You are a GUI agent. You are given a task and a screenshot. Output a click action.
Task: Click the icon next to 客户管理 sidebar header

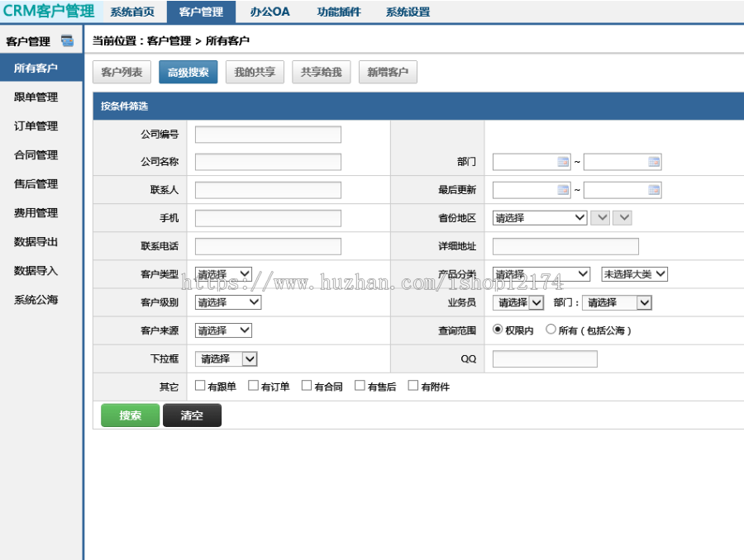point(68,40)
